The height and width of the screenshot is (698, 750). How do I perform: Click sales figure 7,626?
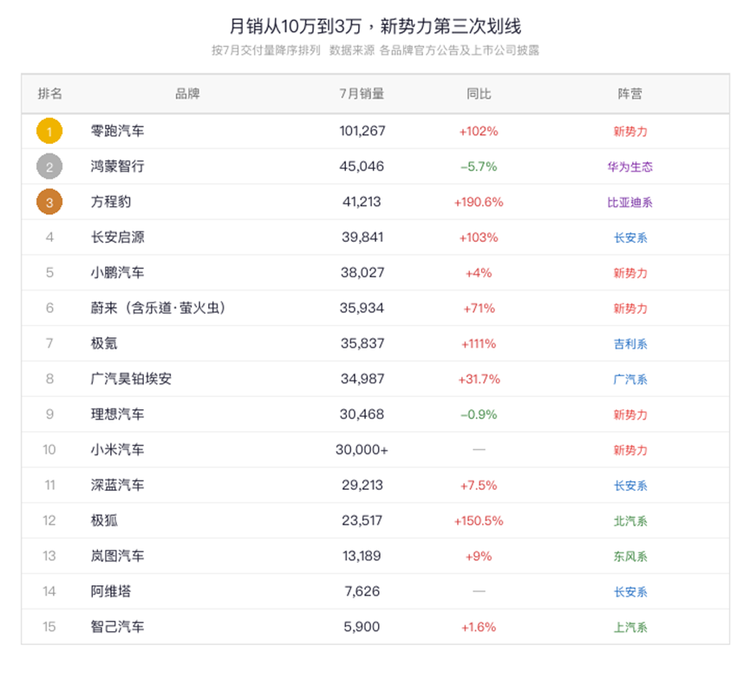pos(362,591)
